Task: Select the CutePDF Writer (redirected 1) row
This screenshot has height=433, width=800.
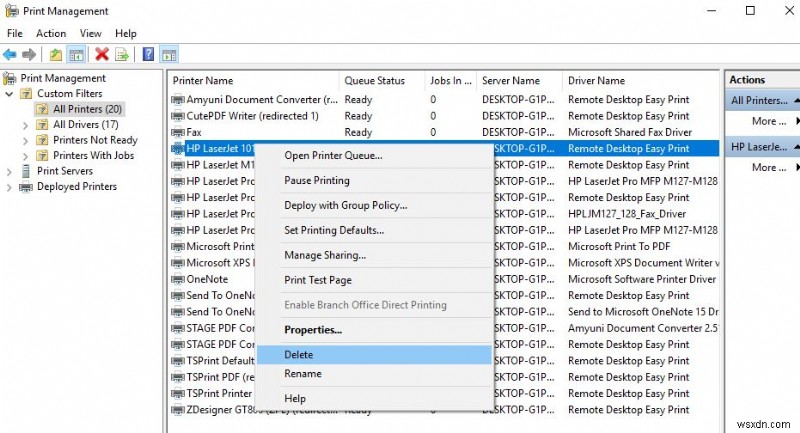Action: pyautogui.click(x=444, y=116)
